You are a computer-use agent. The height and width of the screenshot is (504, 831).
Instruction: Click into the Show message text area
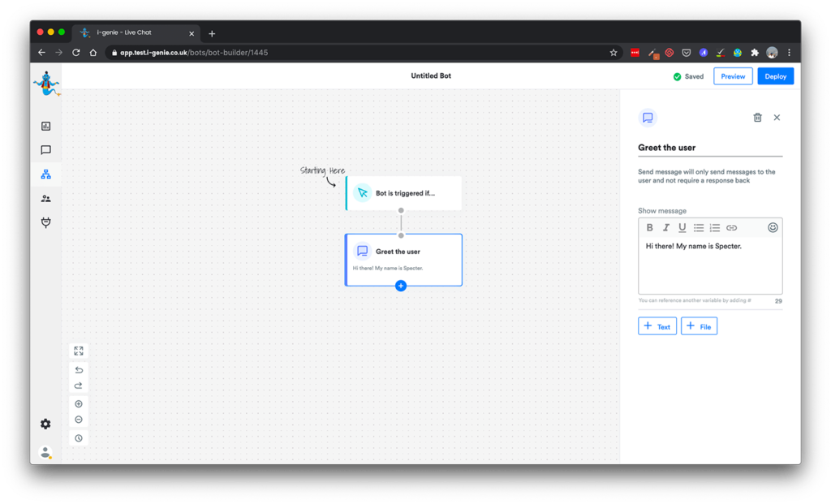pyautogui.click(x=710, y=266)
